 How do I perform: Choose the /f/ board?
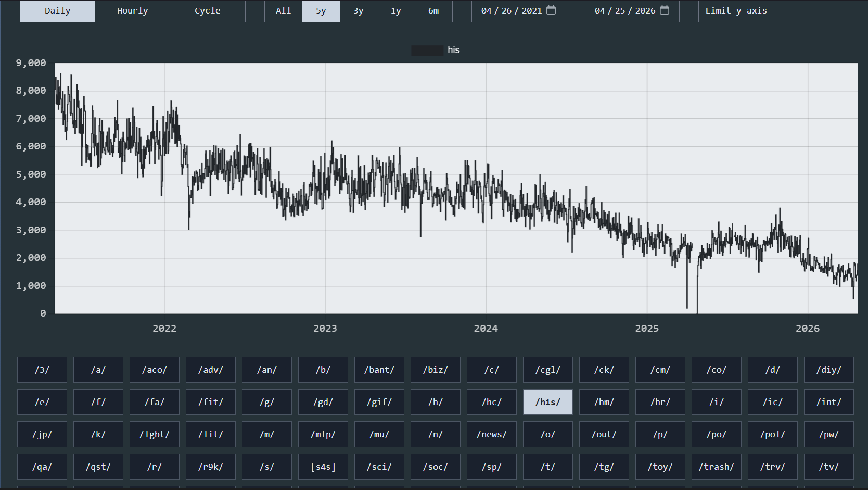(98, 402)
